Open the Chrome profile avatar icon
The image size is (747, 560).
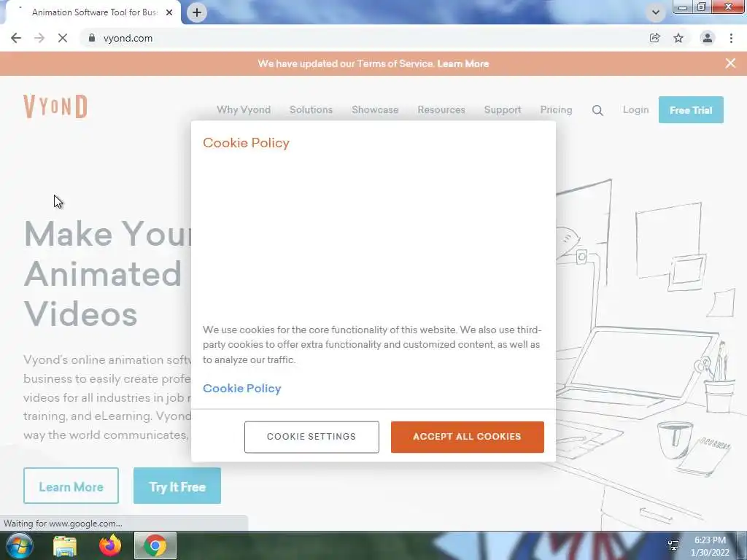(708, 38)
